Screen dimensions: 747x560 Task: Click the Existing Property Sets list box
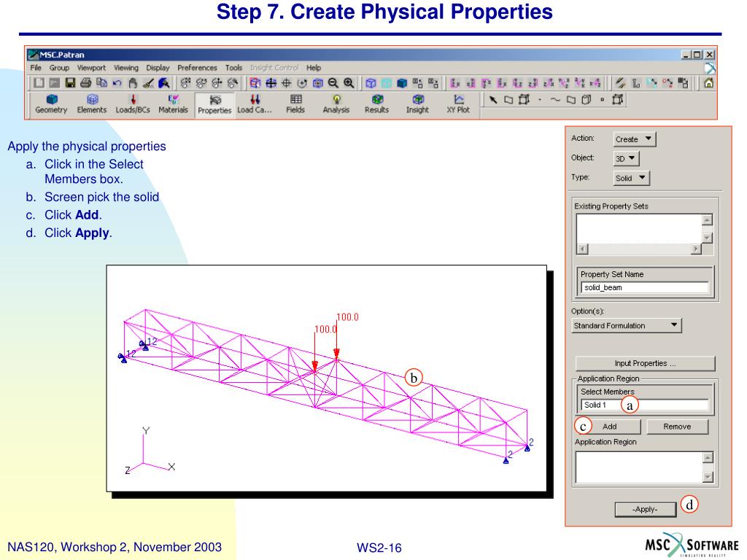pyautogui.click(x=639, y=228)
